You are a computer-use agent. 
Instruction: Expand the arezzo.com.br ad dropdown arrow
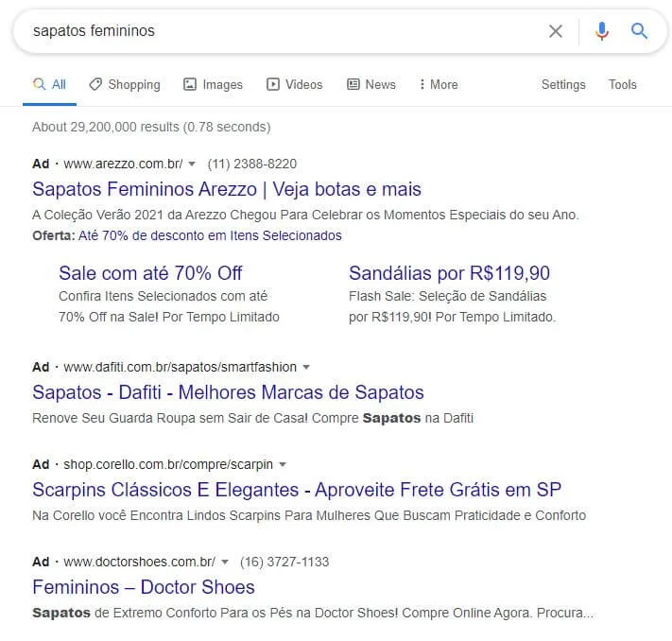point(192,164)
